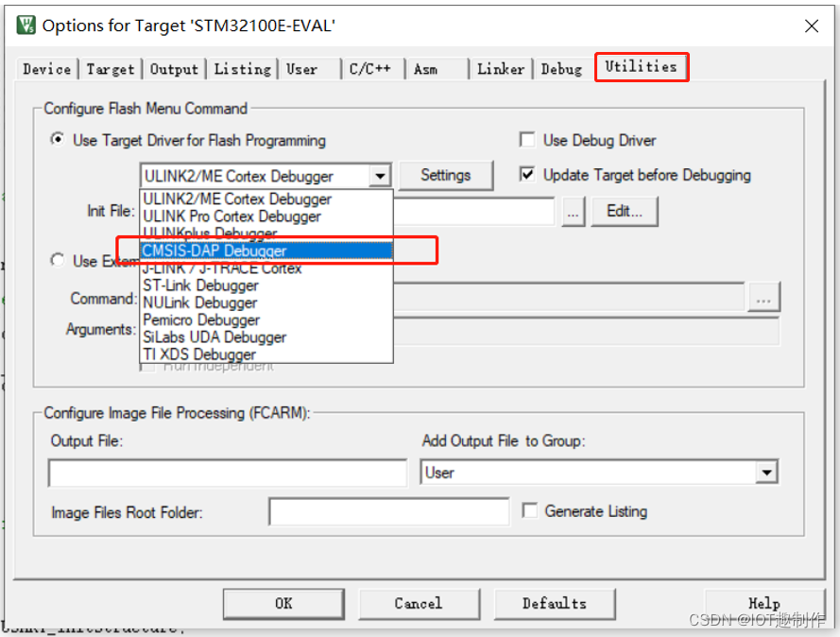Viewport: 840px width, 637px height.
Task: Restore settings with Defaults button
Action: coord(555,604)
